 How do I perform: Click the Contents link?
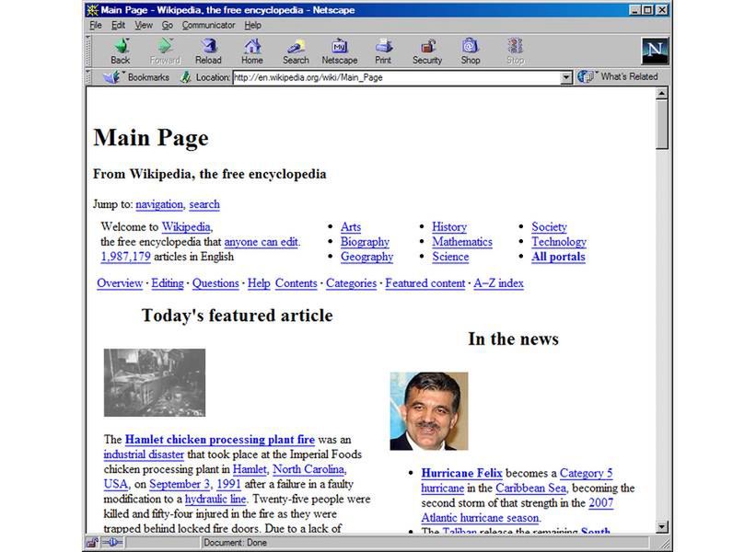tap(296, 283)
